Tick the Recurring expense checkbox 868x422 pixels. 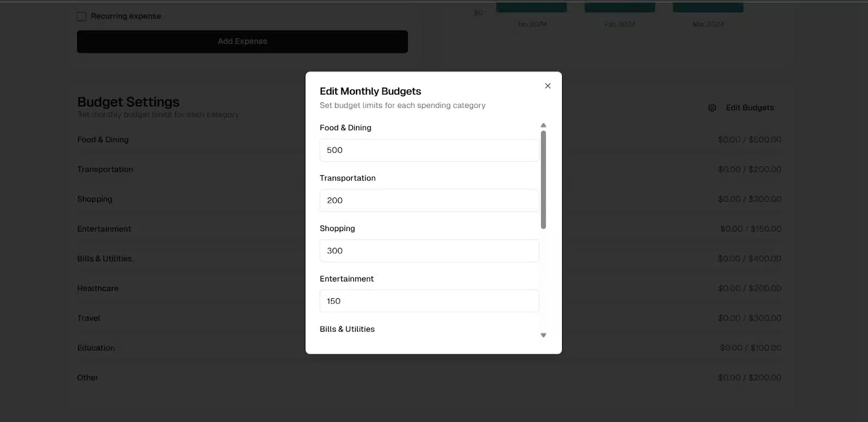click(x=81, y=16)
